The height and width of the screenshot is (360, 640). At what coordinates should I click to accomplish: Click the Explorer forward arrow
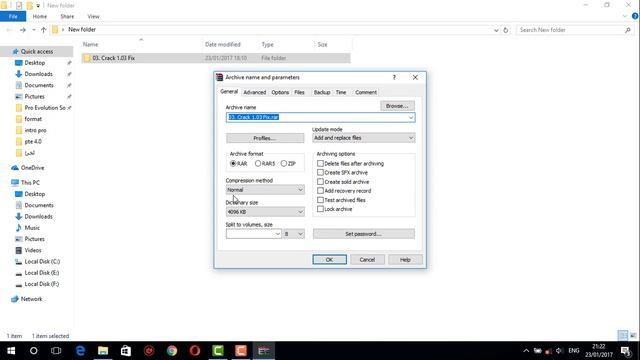[22, 30]
